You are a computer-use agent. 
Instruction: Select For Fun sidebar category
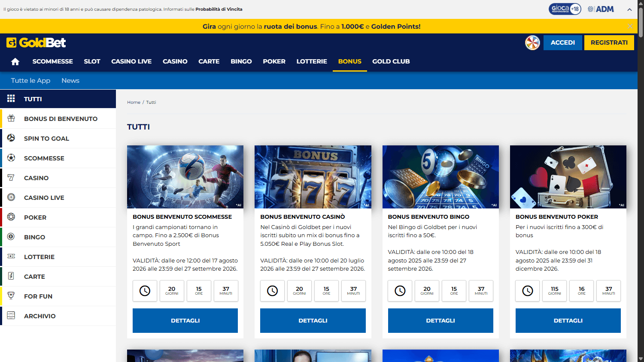[x=58, y=296]
